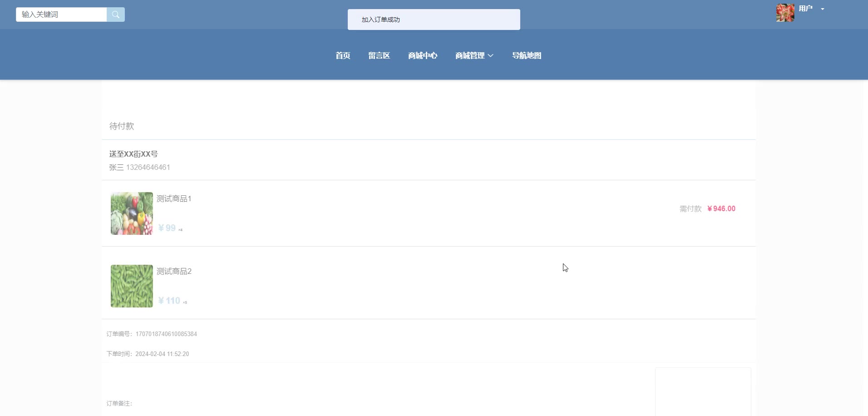The height and width of the screenshot is (416, 868).
Task: Open the 测试商品1 vegetable thumbnail
Action: pyautogui.click(x=132, y=213)
